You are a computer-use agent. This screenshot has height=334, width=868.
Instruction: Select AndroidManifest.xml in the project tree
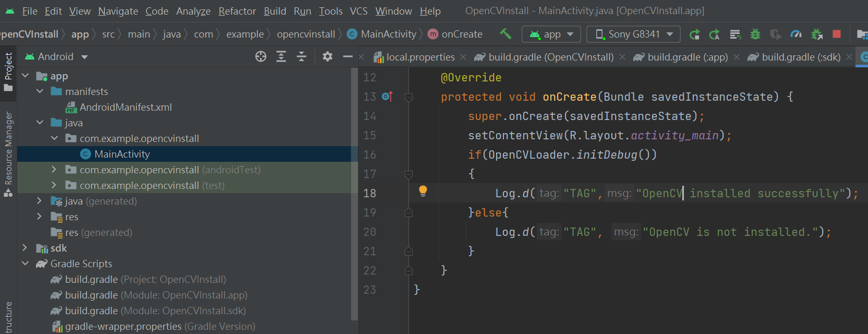pos(126,107)
